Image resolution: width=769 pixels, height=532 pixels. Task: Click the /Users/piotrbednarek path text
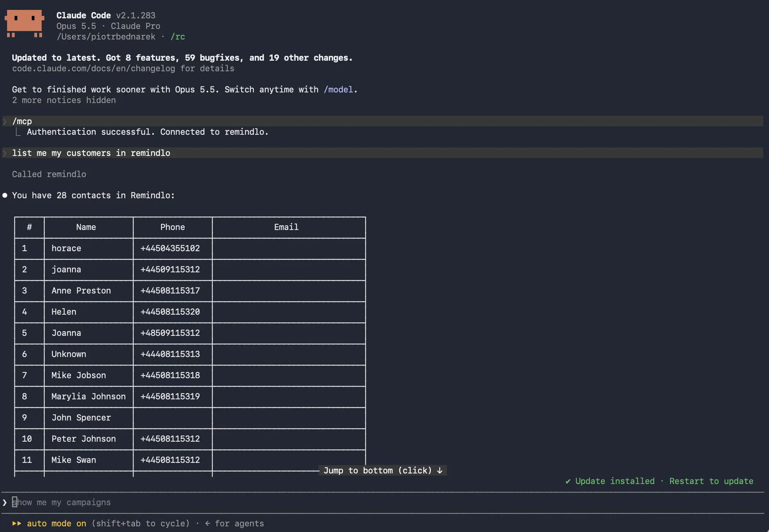106,37
